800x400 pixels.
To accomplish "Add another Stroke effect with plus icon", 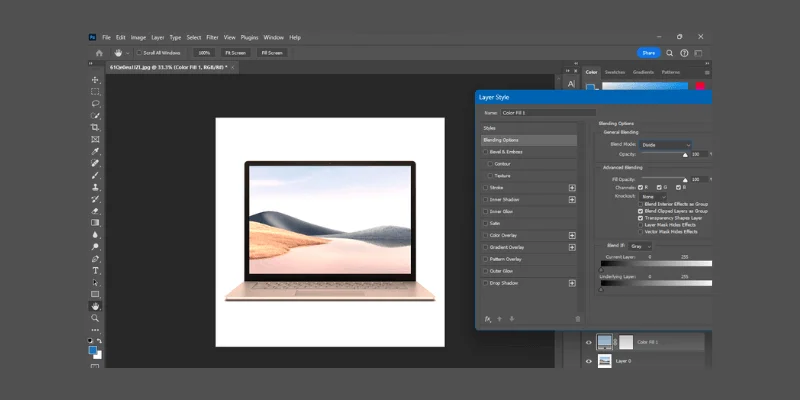I will click(x=572, y=188).
